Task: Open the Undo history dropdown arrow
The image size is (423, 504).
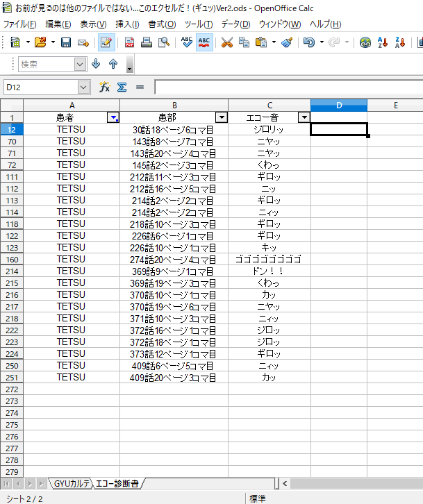Action: click(x=322, y=42)
